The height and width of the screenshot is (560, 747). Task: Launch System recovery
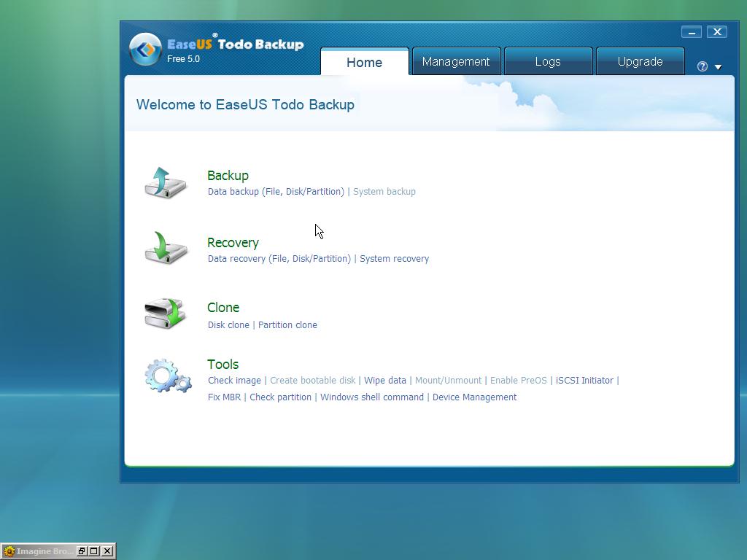(x=394, y=259)
